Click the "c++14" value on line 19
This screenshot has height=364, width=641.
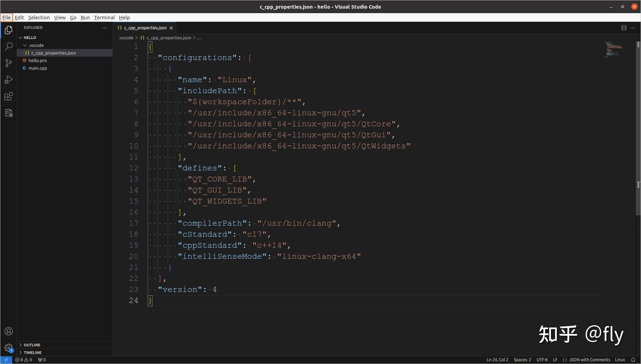[x=269, y=245]
